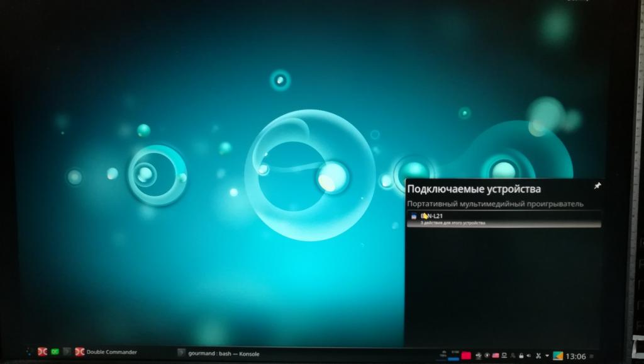Pin the Подключаемые устройства popup open
644x364 pixels.
pos(597,186)
